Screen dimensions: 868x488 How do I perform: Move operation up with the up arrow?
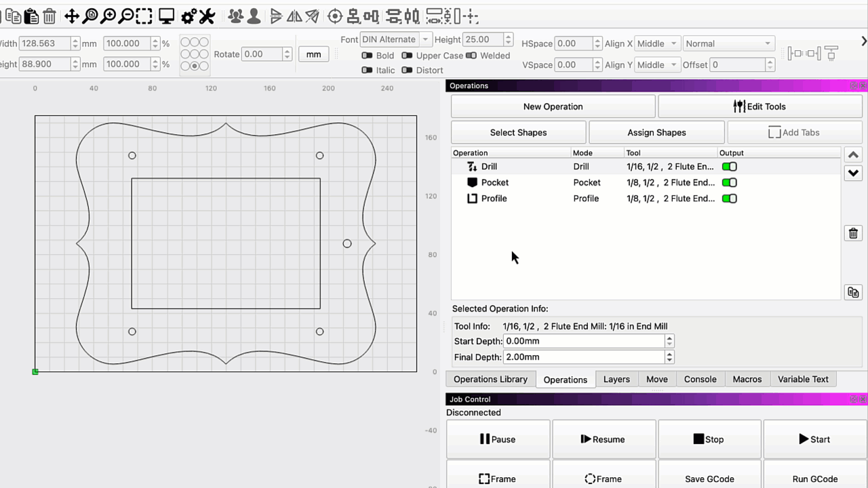point(853,155)
